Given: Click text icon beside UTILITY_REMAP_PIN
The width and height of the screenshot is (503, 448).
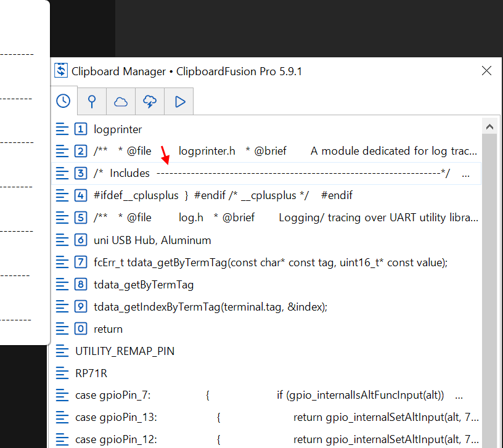Looking at the screenshot, I should (x=62, y=351).
